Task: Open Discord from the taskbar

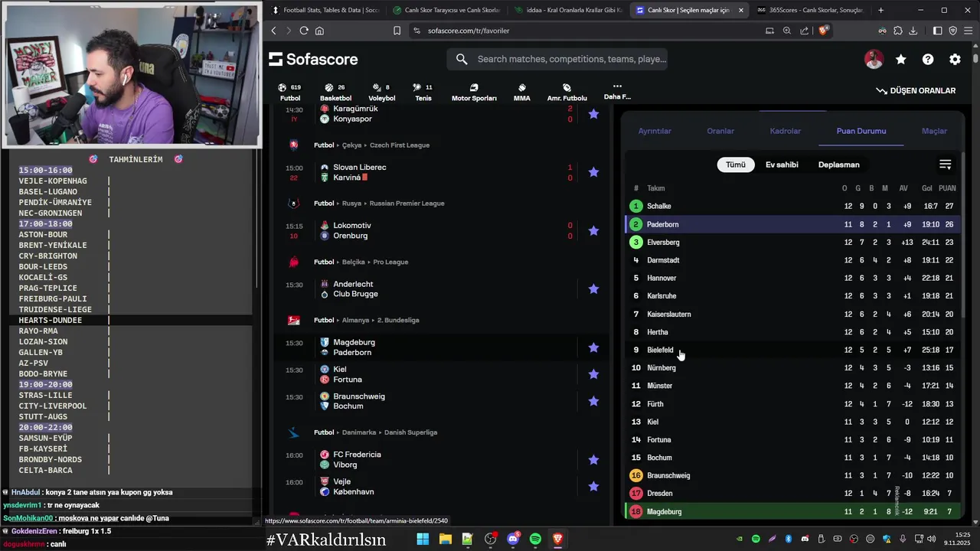Action: point(513,540)
